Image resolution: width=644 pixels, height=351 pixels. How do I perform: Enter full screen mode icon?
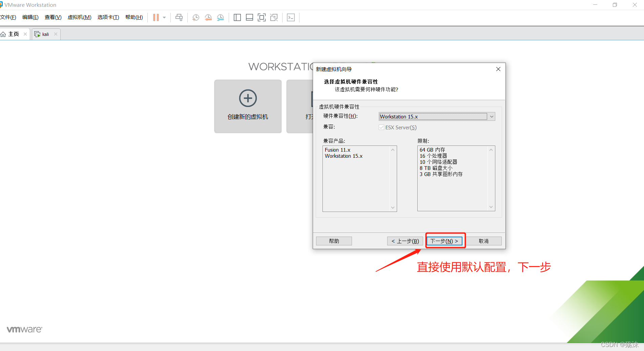(262, 18)
